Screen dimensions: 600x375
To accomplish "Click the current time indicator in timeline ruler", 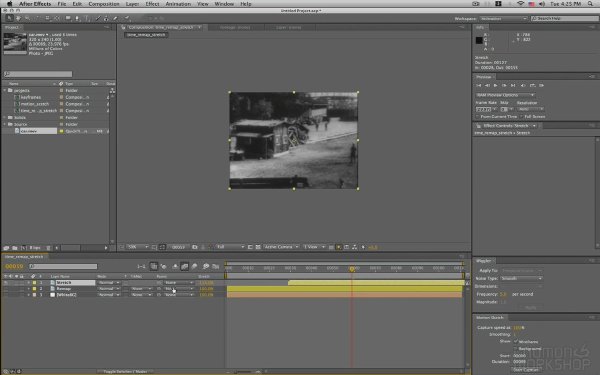I will click(x=352, y=269).
